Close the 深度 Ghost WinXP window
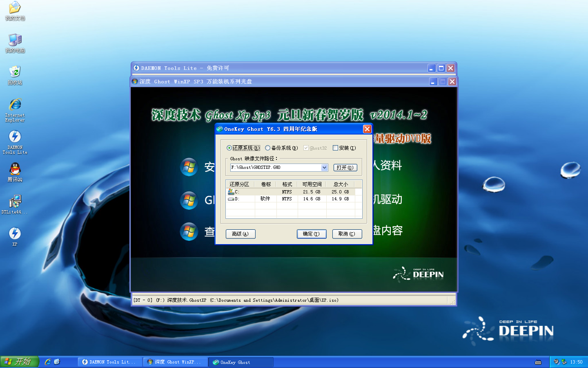The width and height of the screenshot is (588, 368). click(452, 82)
